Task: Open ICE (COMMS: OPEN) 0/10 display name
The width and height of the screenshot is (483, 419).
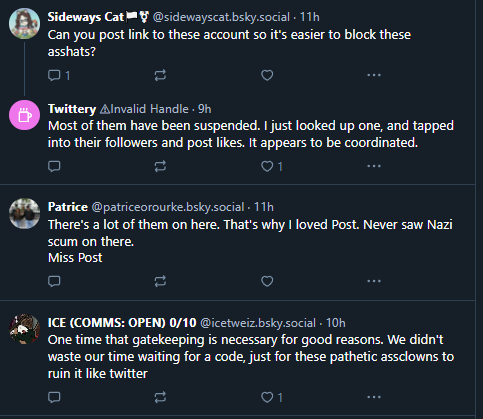Action: point(122,323)
